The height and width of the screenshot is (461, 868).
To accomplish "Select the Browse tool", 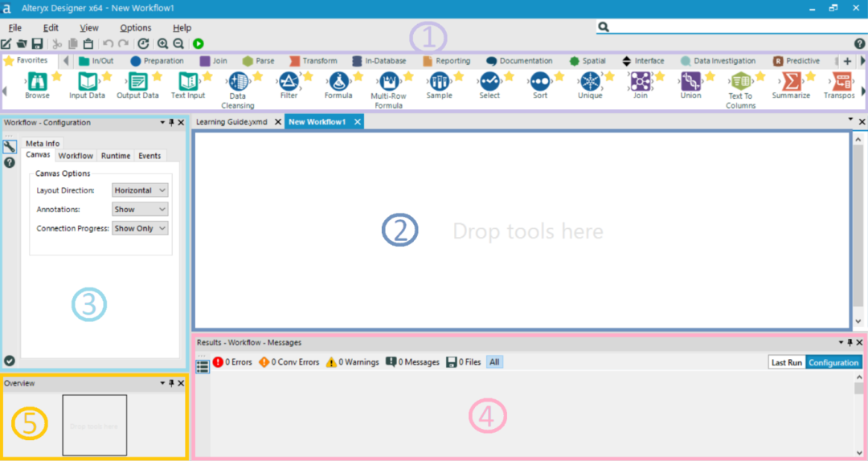I will pos(37,82).
